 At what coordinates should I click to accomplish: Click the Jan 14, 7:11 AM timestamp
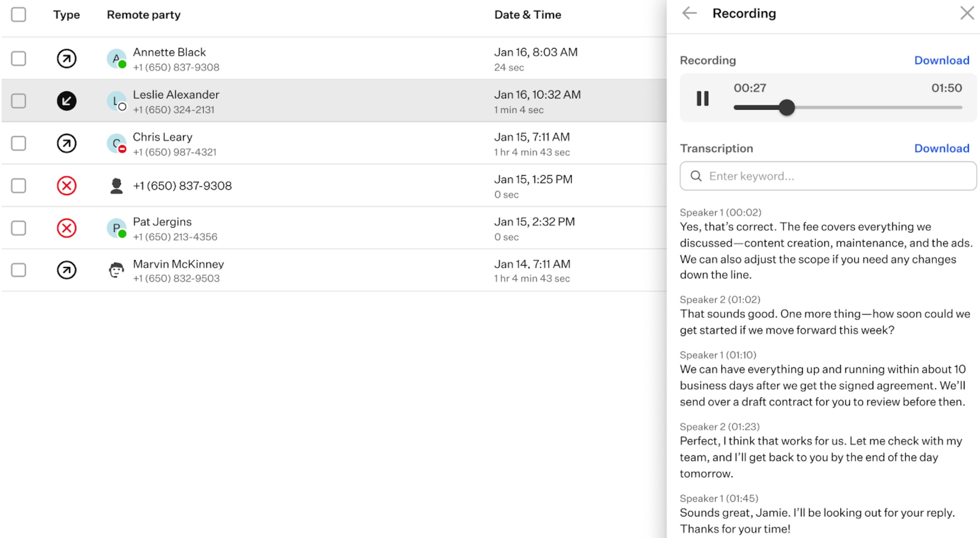[x=532, y=264]
